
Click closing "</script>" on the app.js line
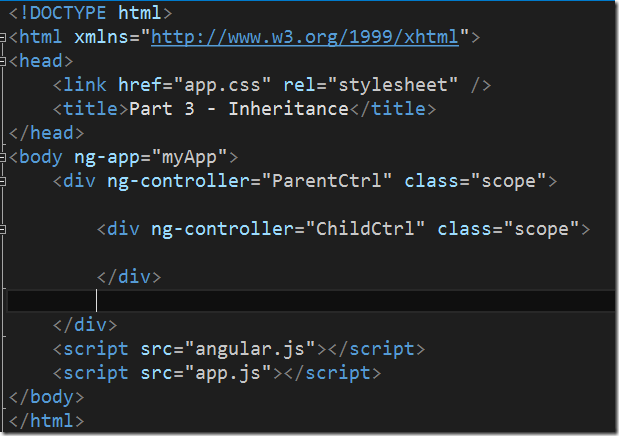point(332,373)
